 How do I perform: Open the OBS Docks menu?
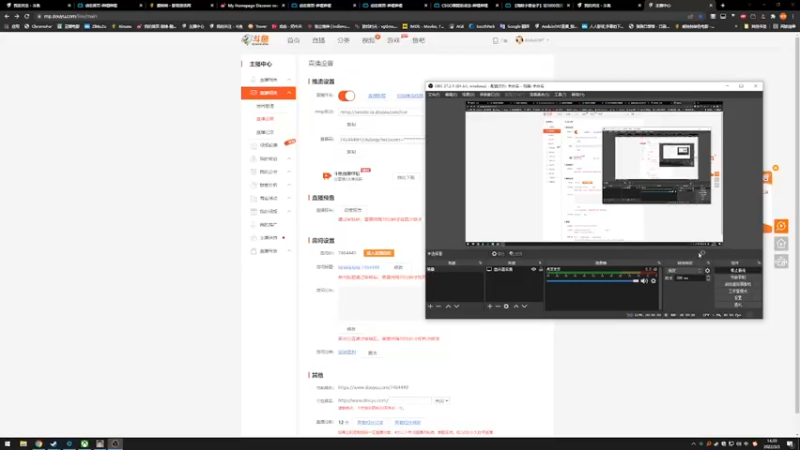pyautogui.click(x=490, y=94)
